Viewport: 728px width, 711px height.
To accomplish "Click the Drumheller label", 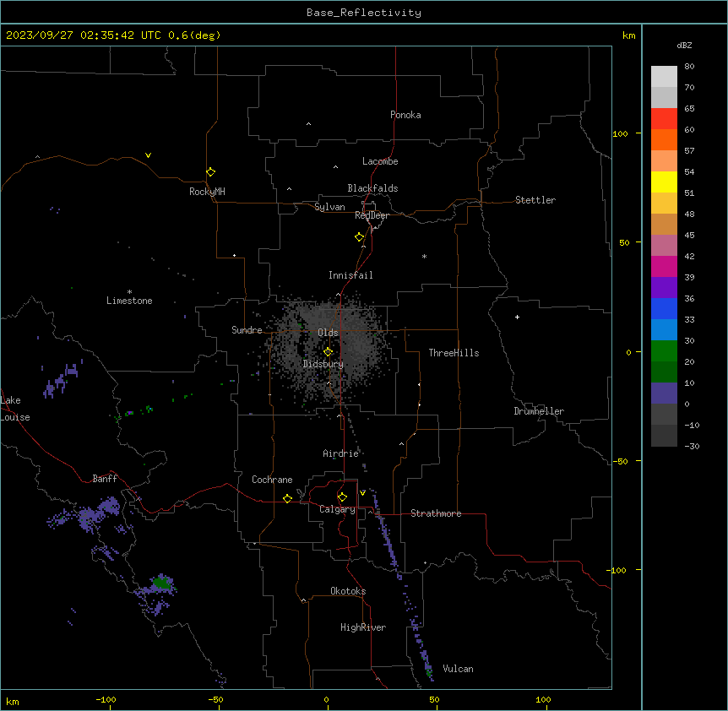I will 539,411.
